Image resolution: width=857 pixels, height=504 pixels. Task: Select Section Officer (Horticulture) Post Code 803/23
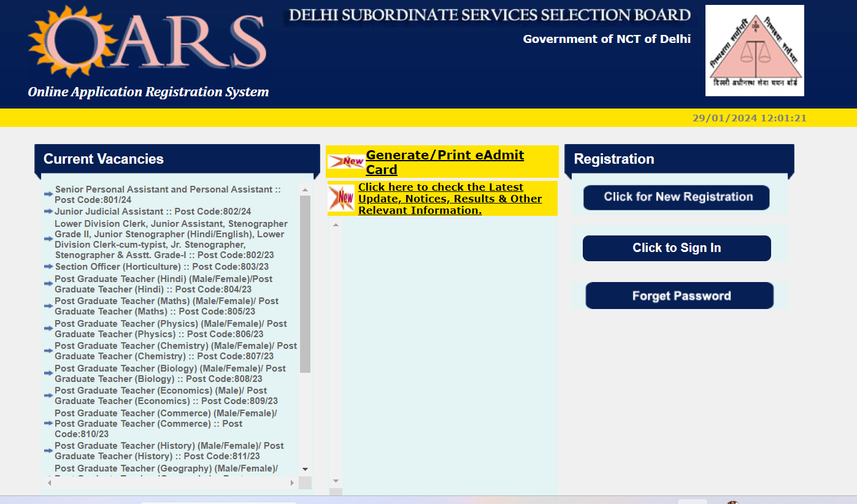pos(162,267)
